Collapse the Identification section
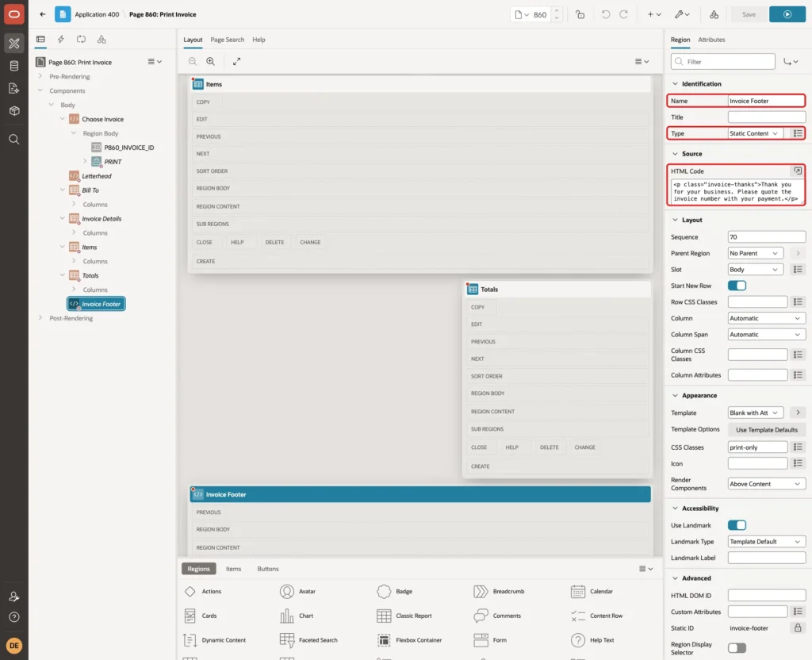This screenshot has height=660, width=812. pos(675,84)
